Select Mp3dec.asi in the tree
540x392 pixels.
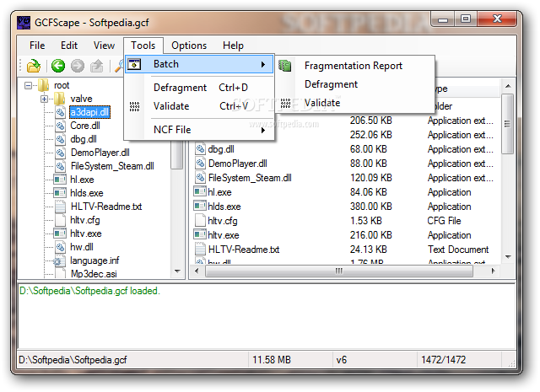[x=94, y=274]
